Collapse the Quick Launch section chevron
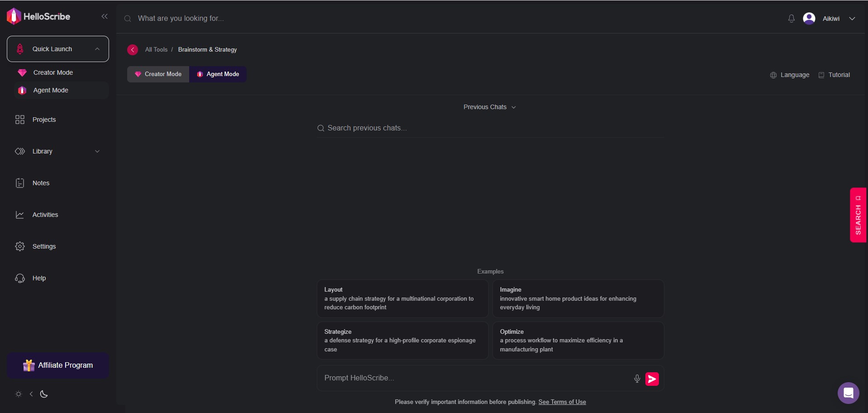Screen dimensions: 868x413 point(97,49)
